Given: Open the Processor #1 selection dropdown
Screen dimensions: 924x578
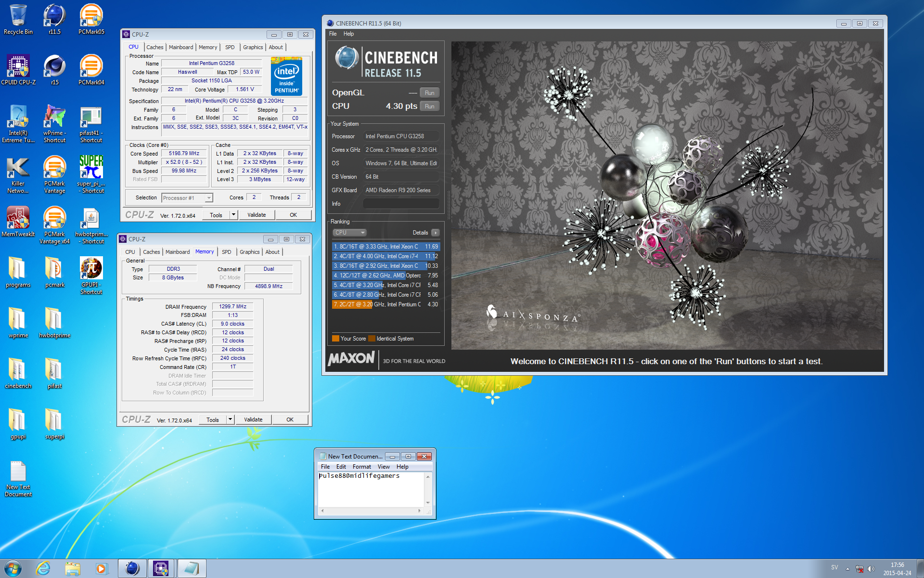Looking at the screenshot, I should (187, 198).
